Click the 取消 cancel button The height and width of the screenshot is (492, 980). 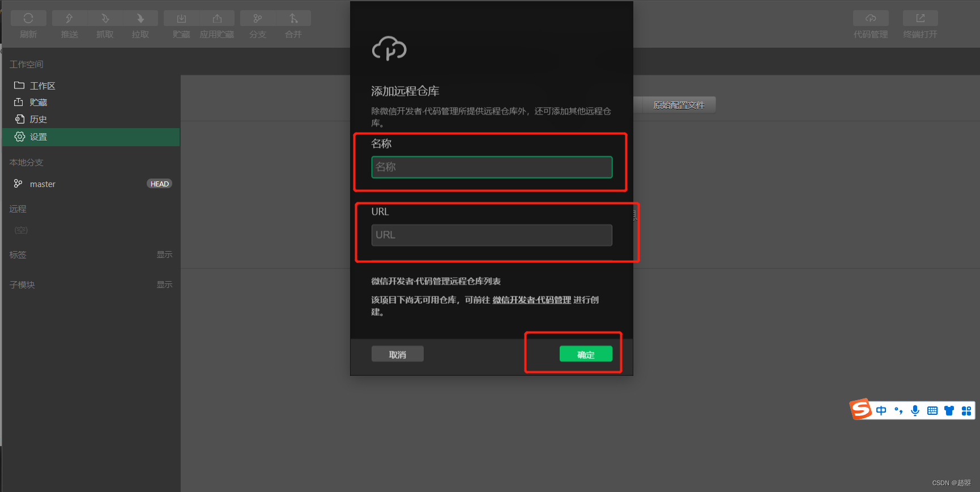(398, 354)
